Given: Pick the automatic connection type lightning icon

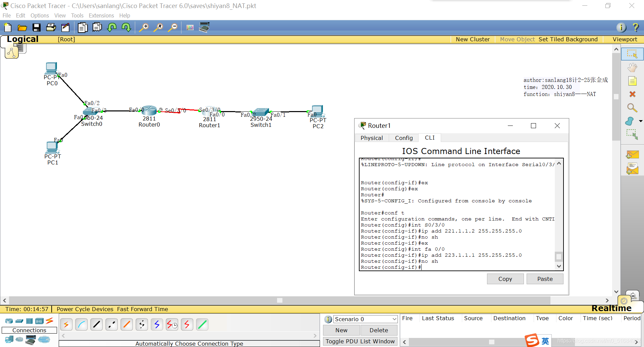Looking at the screenshot, I should (x=66, y=325).
